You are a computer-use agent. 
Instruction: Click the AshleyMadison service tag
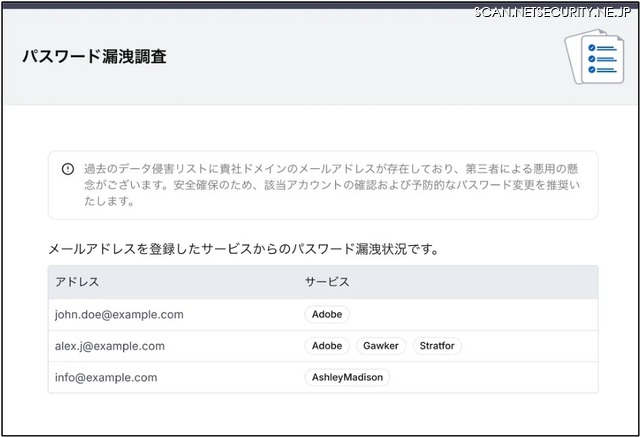[347, 377]
